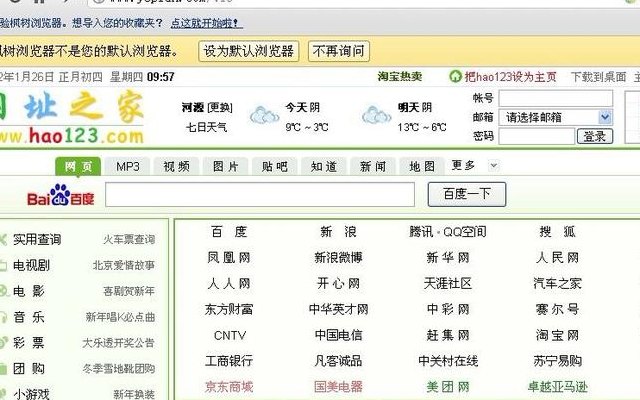Screen dimensions: 640x400
Task: Click tomorrow's cloudy weather icon
Action: click(376, 115)
